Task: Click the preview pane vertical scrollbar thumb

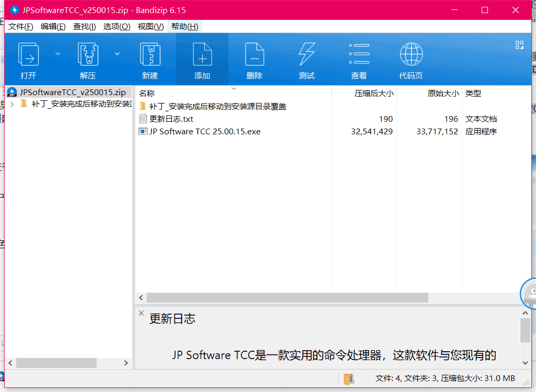Action: (526, 330)
